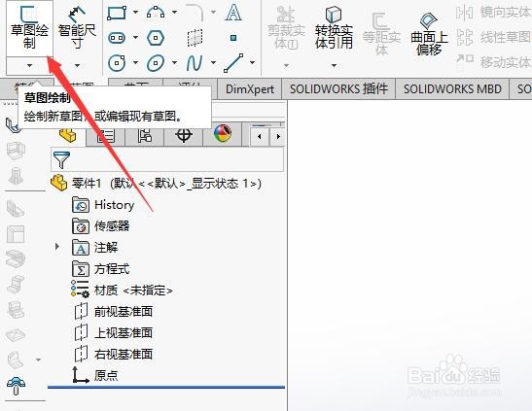Click the forming tool icon at sidebar bottom

[16, 386]
